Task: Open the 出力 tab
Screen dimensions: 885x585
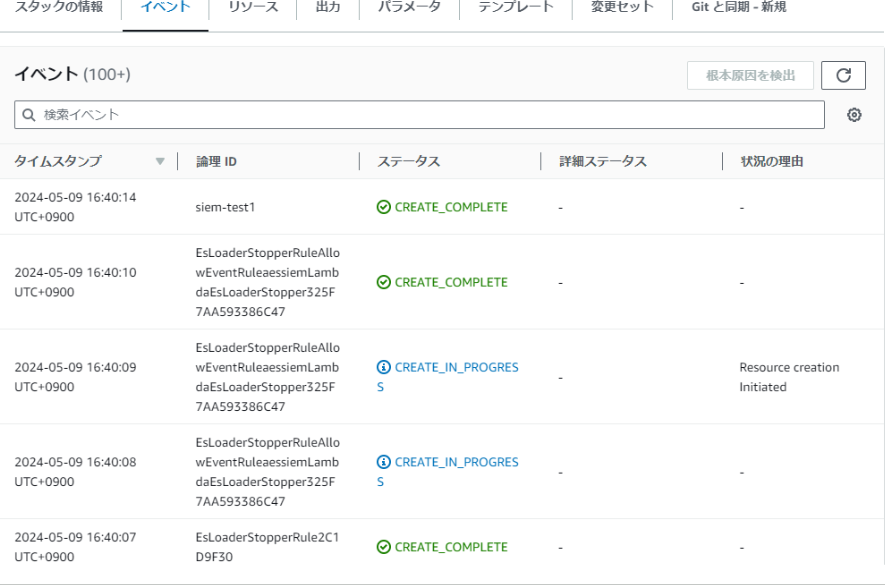Action: (x=328, y=7)
